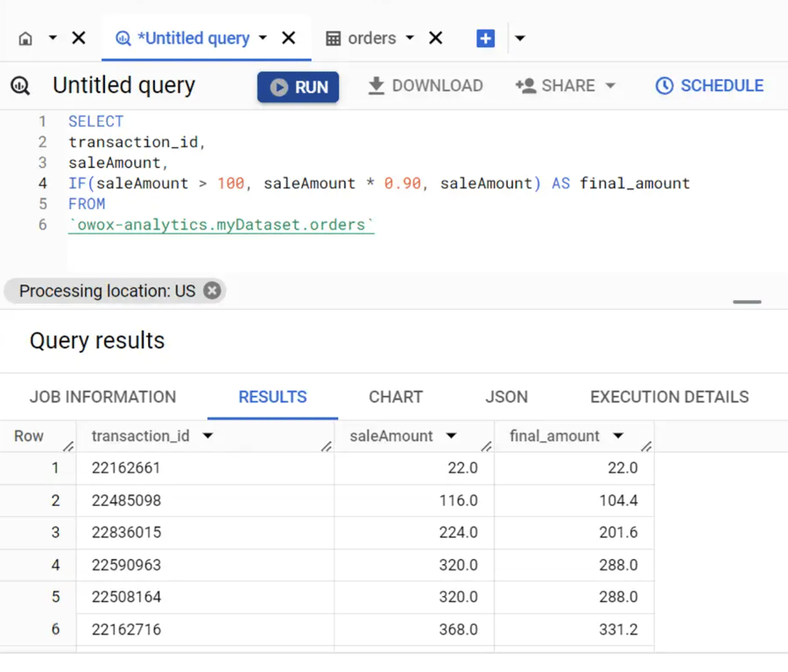788x672 pixels.
Task: Schedule the query
Action: click(x=709, y=86)
